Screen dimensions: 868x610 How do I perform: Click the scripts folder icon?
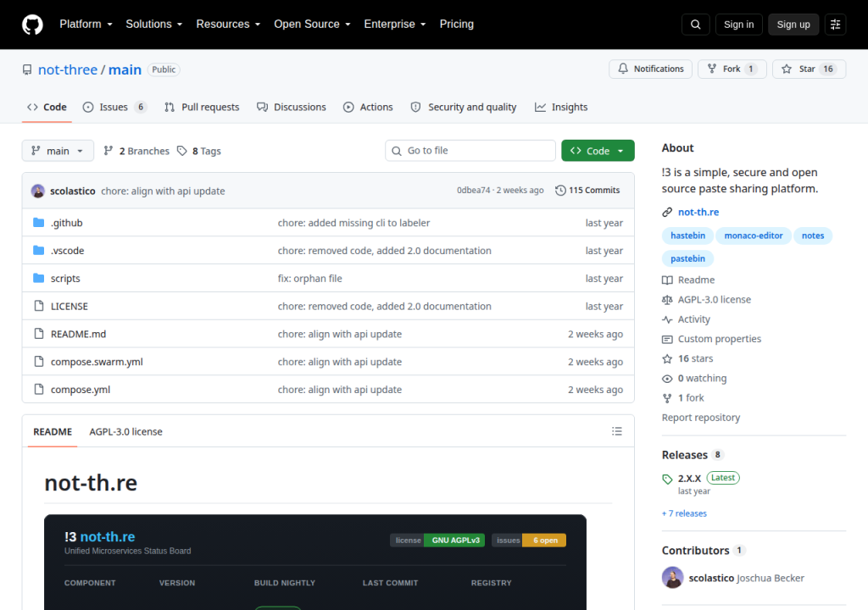[38, 278]
